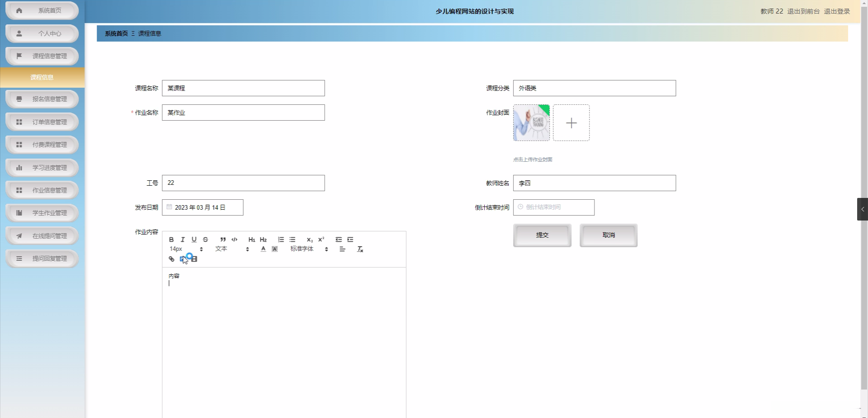Open the 标准字体 font family dropdown

(309, 249)
